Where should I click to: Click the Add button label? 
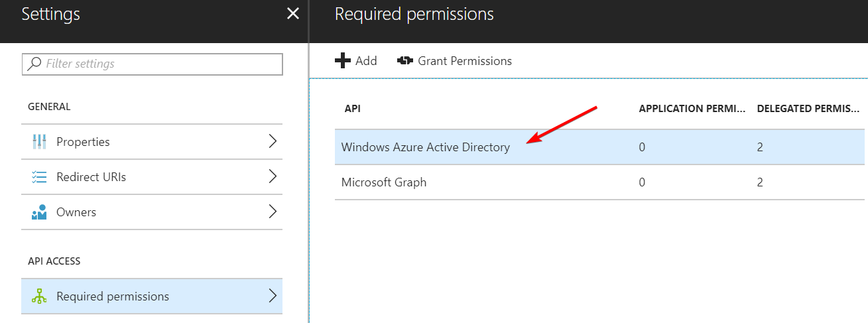(x=366, y=61)
